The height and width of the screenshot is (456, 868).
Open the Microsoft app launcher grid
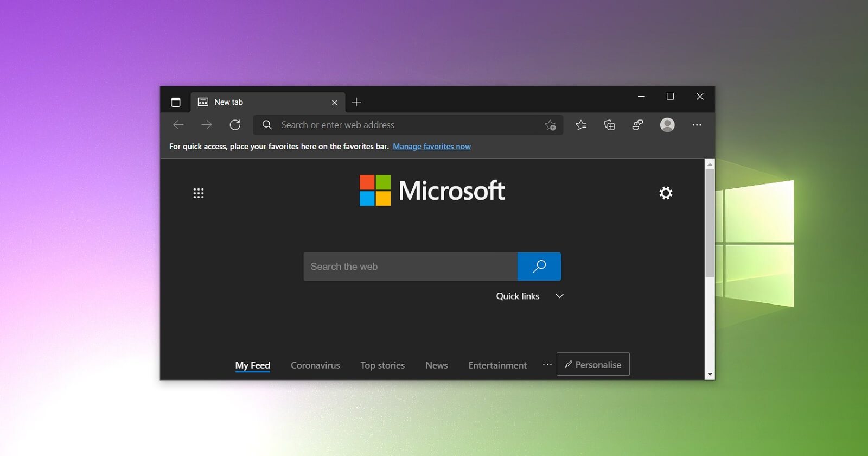pyautogui.click(x=199, y=193)
